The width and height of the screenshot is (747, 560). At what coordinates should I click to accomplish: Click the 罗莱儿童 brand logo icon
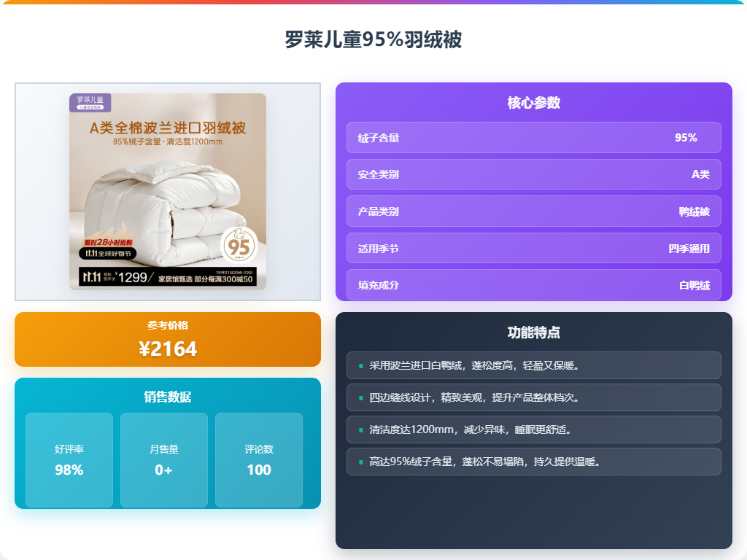(91, 101)
